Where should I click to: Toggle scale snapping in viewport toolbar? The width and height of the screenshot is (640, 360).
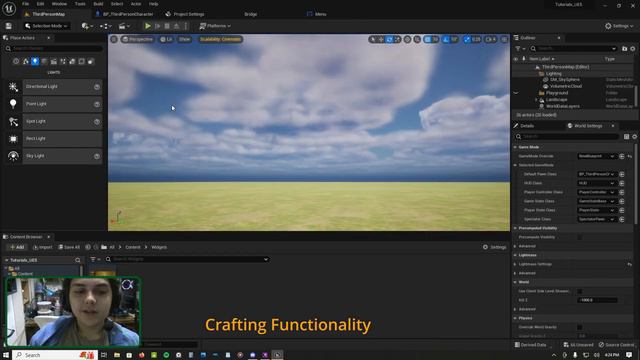467,39
